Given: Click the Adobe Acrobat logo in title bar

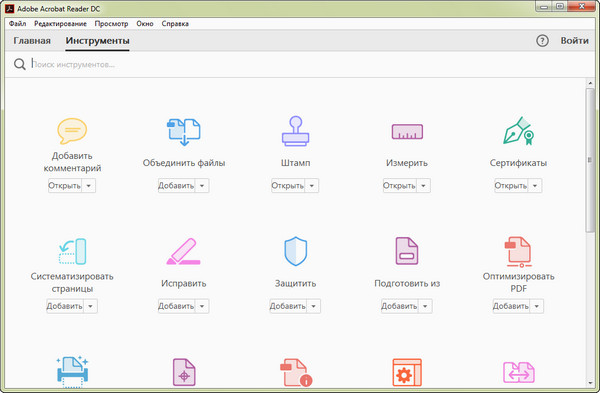Looking at the screenshot, I should click(x=10, y=8).
